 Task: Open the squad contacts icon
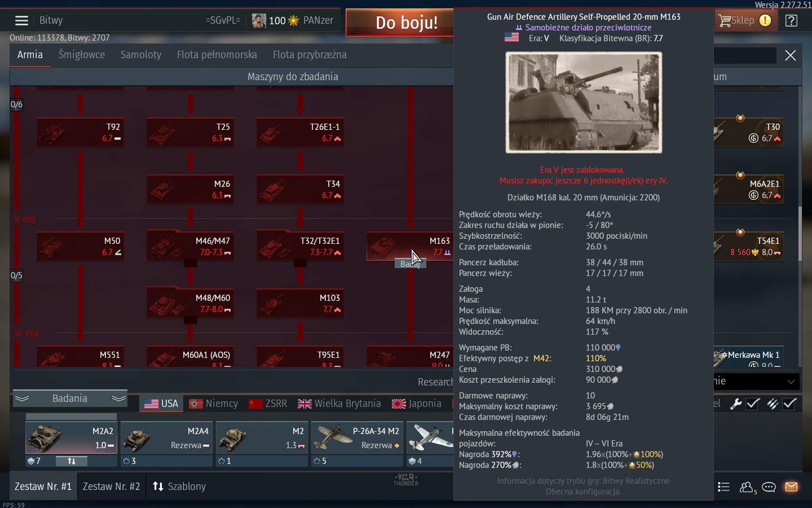pos(747,487)
